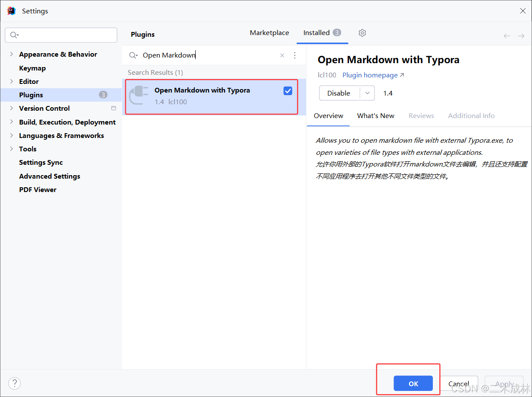This screenshot has width=532, height=397.
Task: Click the search magnifier icon in the plugin search field
Action: pos(133,55)
